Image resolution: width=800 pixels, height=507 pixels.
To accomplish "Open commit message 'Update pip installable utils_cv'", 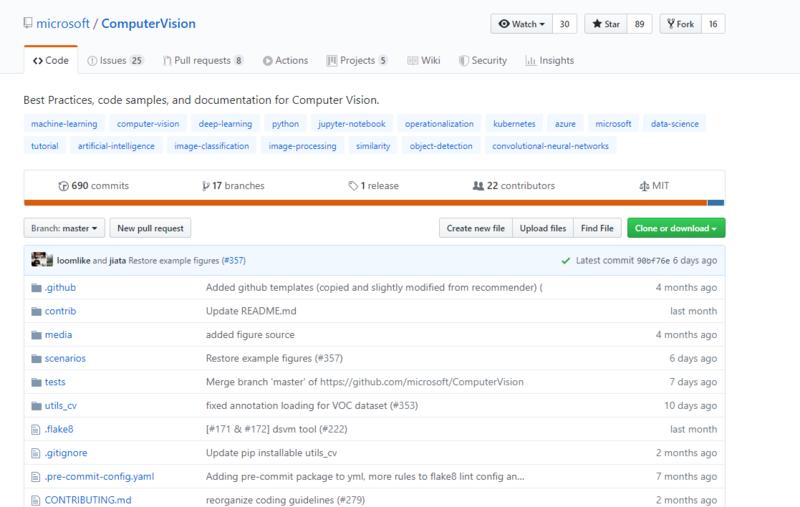I will [x=271, y=453].
